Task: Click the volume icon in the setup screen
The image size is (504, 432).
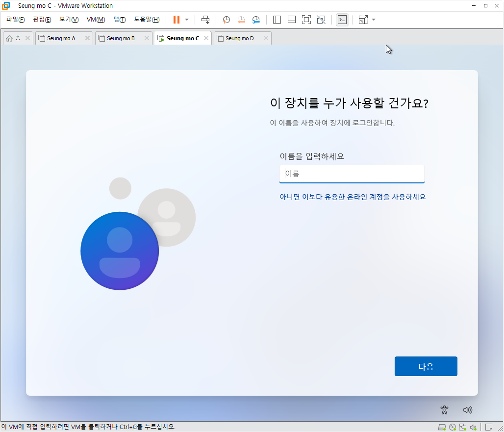Action: coord(468,410)
